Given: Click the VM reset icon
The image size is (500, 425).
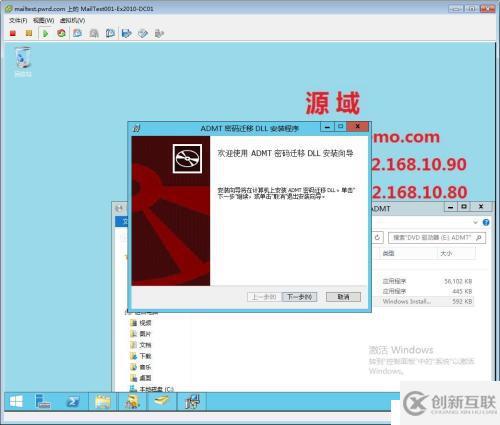Looking at the screenshot, I should tap(61, 33).
